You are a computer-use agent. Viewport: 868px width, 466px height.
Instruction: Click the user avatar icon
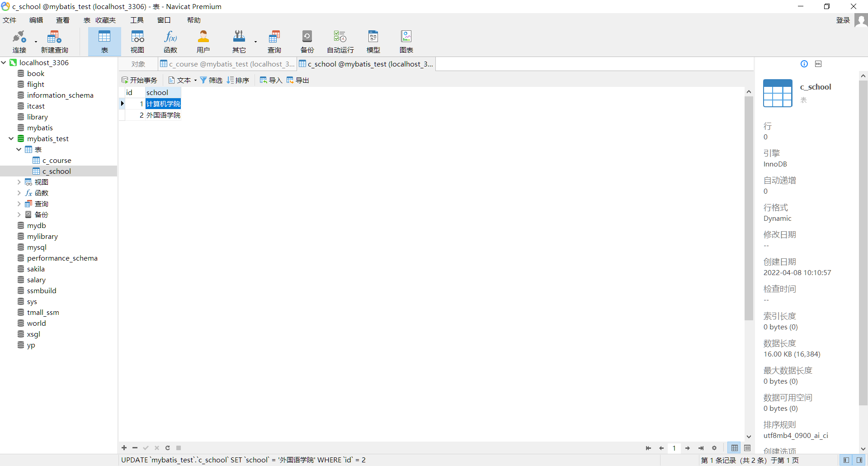[861, 20]
